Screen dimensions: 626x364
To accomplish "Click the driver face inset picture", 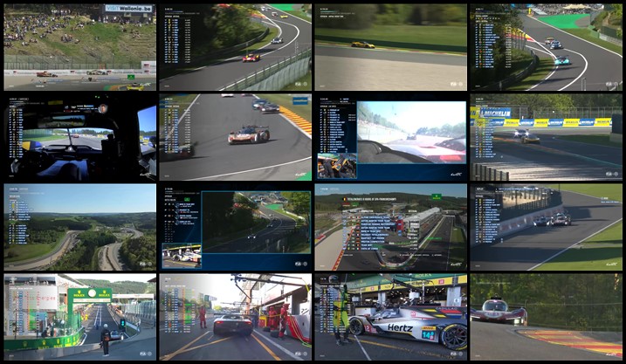I will click(336, 165).
